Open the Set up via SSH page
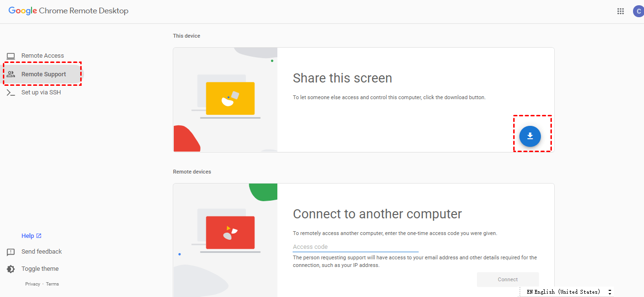This screenshot has width=644, height=297. (x=41, y=92)
